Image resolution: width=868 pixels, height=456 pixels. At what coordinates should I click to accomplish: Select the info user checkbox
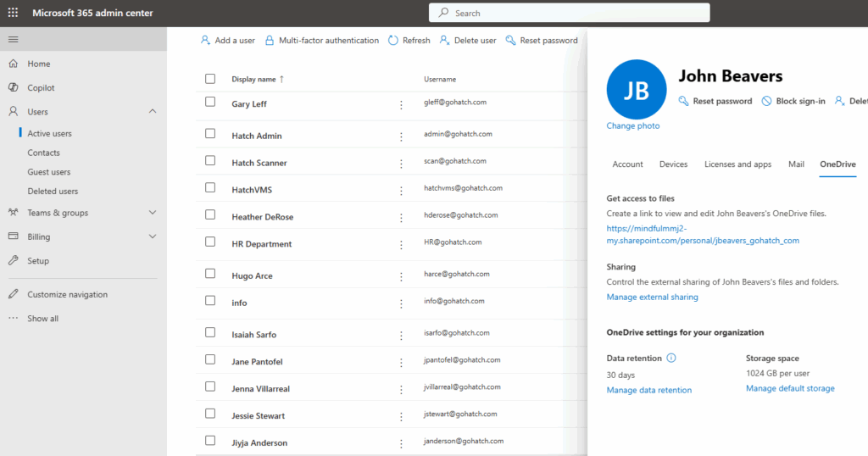[x=210, y=301]
